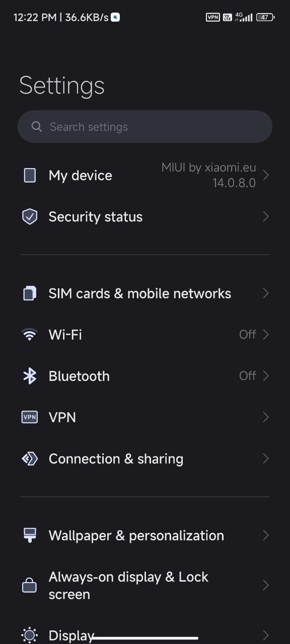Tap the search magnifier icon
This screenshot has width=290, height=644.
[x=37, y=127]
